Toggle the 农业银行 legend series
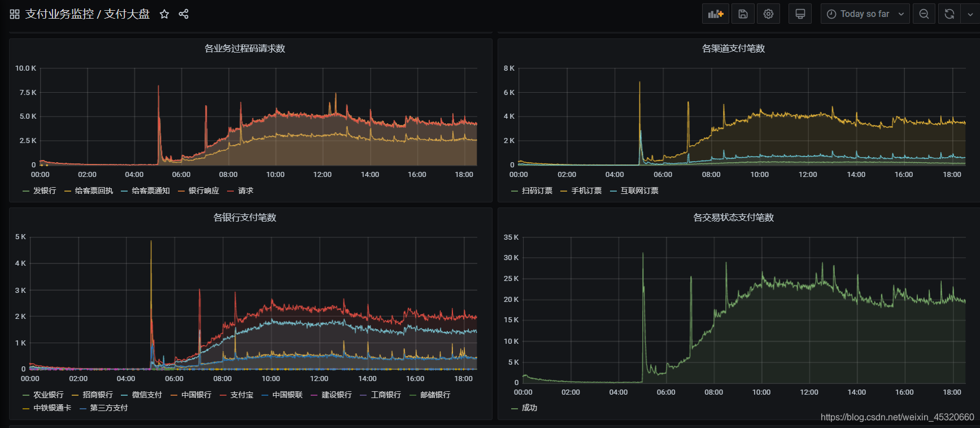 coord(48,395)
